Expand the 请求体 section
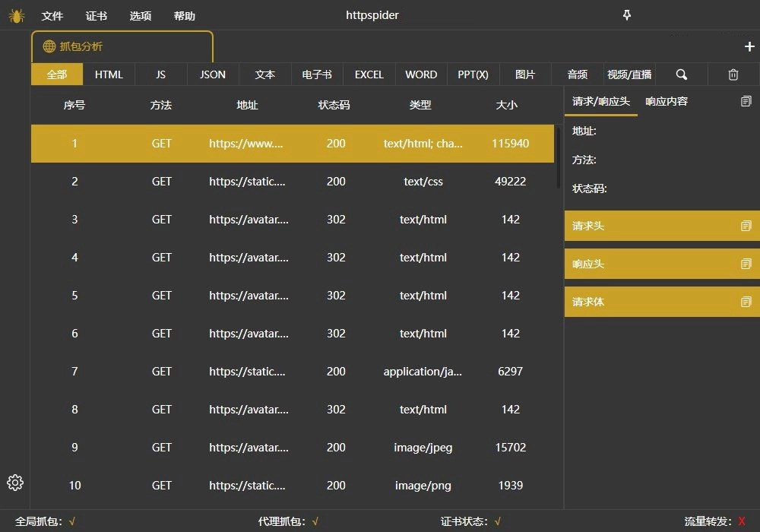This screenshot has height=532, width=760. (x=662, y=302)
